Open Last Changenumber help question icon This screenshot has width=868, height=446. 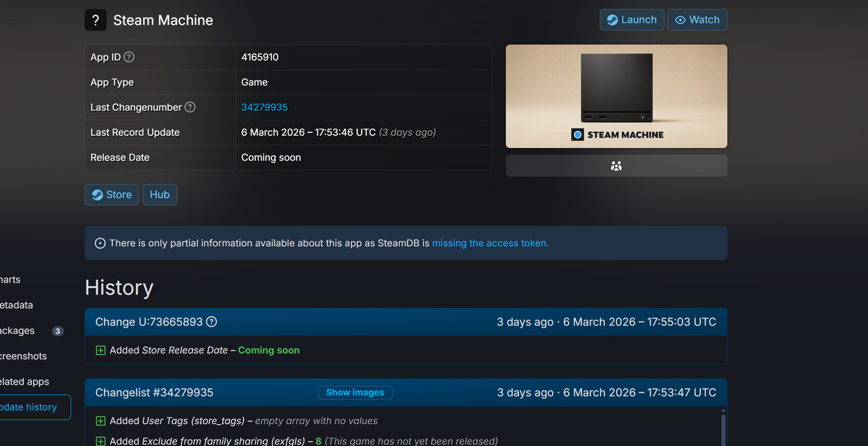[x=190, y=107]
